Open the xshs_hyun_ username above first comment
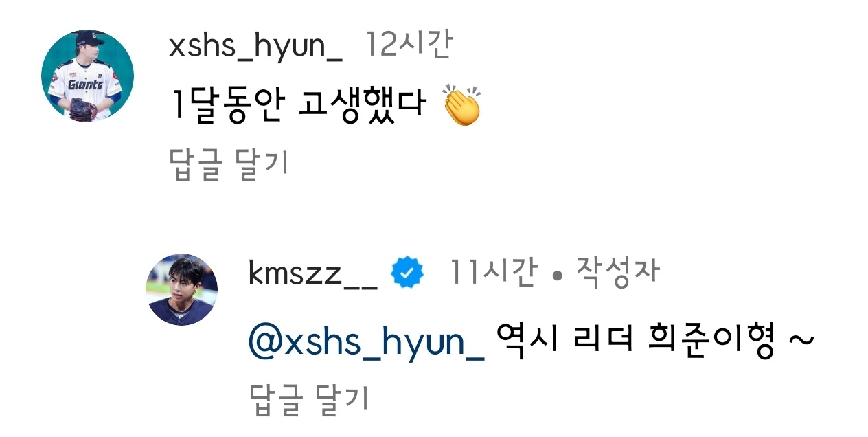This screenshot has width=868, height=437. coord(255,47)
